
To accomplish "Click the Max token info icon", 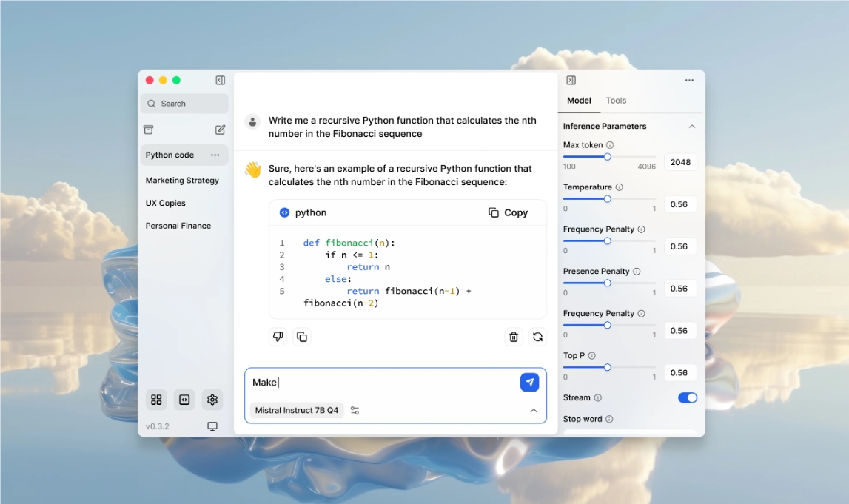I will 610,145.
